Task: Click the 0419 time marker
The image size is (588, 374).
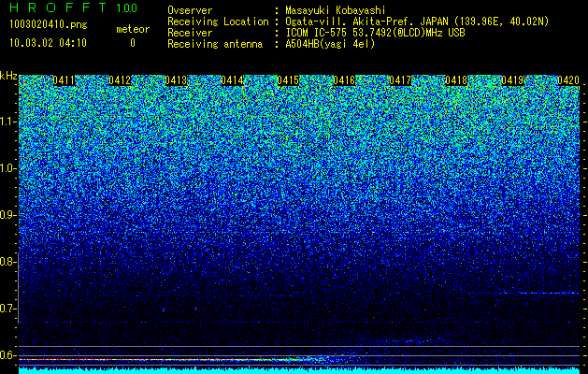Action: (512, 80)
